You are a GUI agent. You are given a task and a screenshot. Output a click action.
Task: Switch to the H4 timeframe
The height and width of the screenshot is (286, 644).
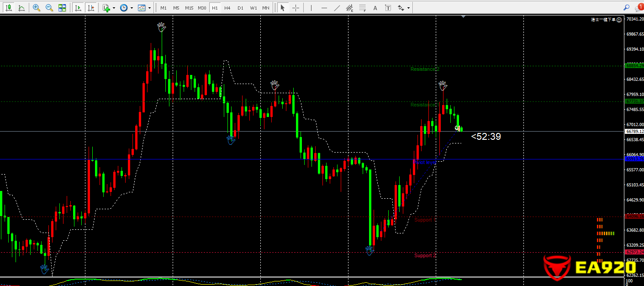click(227, 8)
